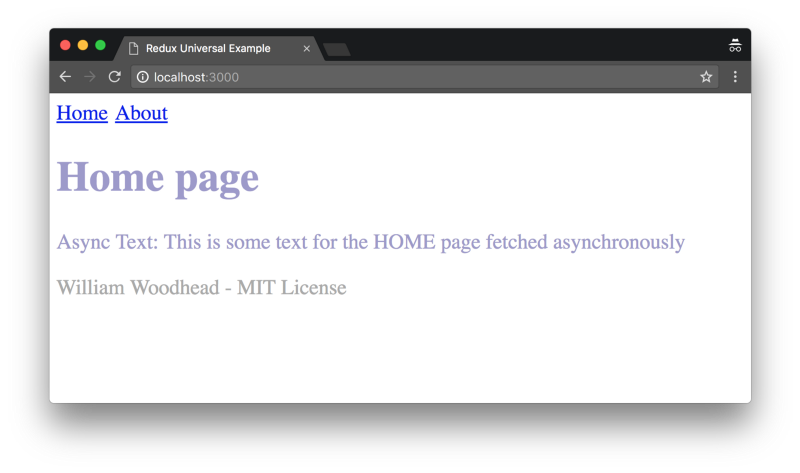Close the browser window with red button
The image size is (800, 473).
click(x=65, y=45)
